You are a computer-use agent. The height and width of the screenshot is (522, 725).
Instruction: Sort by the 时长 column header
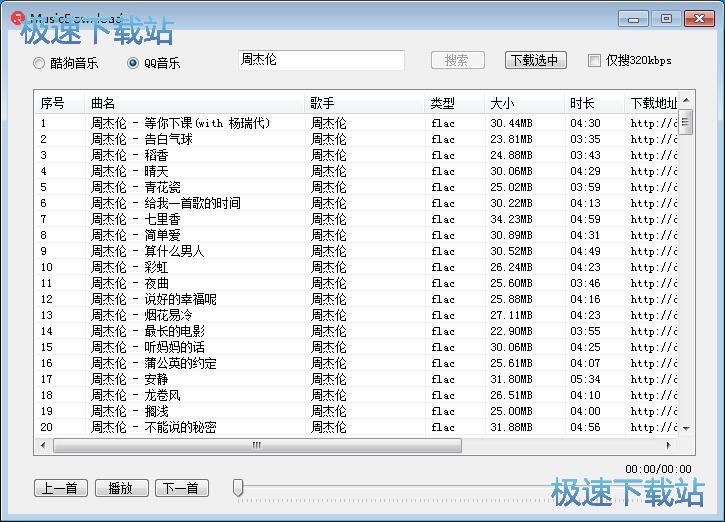tap(595, 103)
